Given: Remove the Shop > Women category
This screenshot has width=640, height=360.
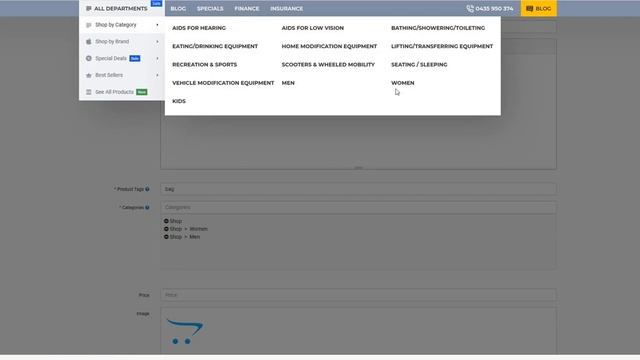Looking at the screenshot, I should tap(166, 229).
